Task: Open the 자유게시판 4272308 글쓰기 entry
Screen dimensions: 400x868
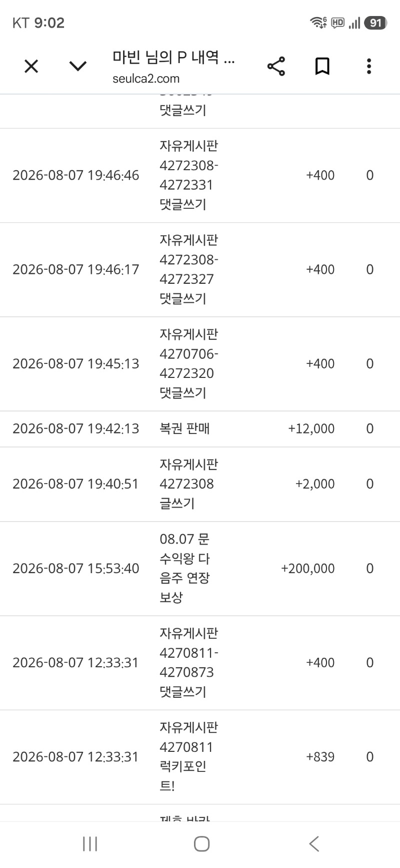Action: point(200,484)
